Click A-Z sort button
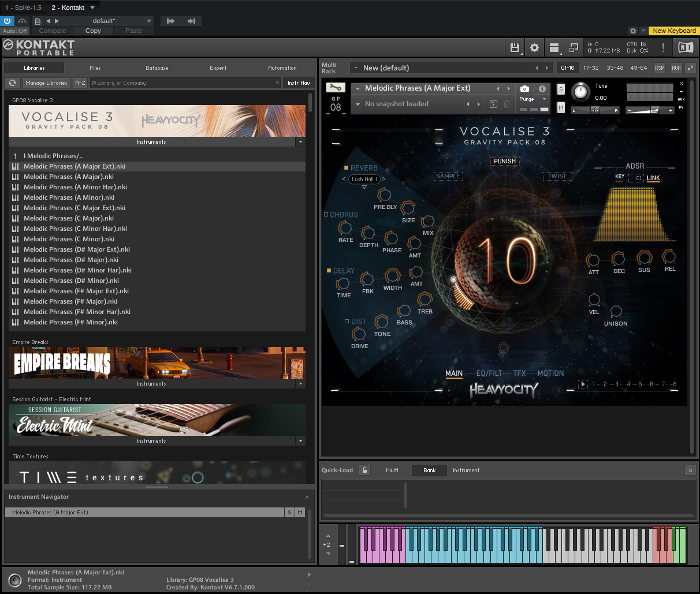The height and width of the screenshot is (594, 700). click(x=80, y=83)
